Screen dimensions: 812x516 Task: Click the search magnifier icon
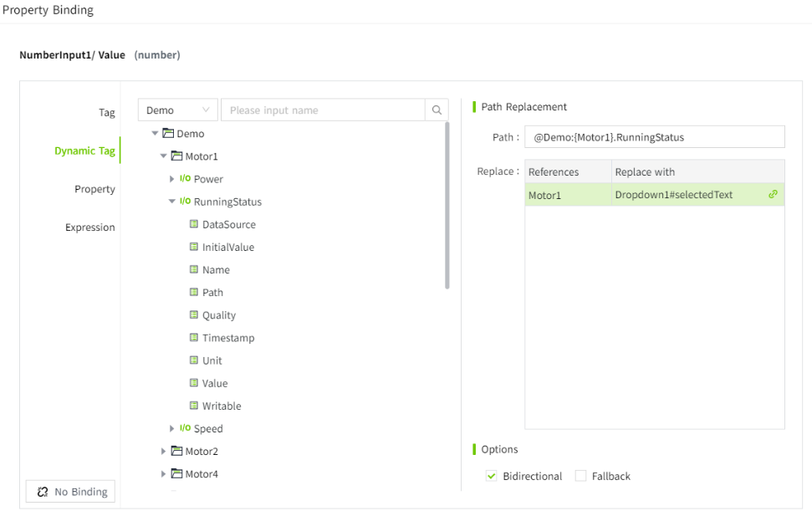(437, 110)
